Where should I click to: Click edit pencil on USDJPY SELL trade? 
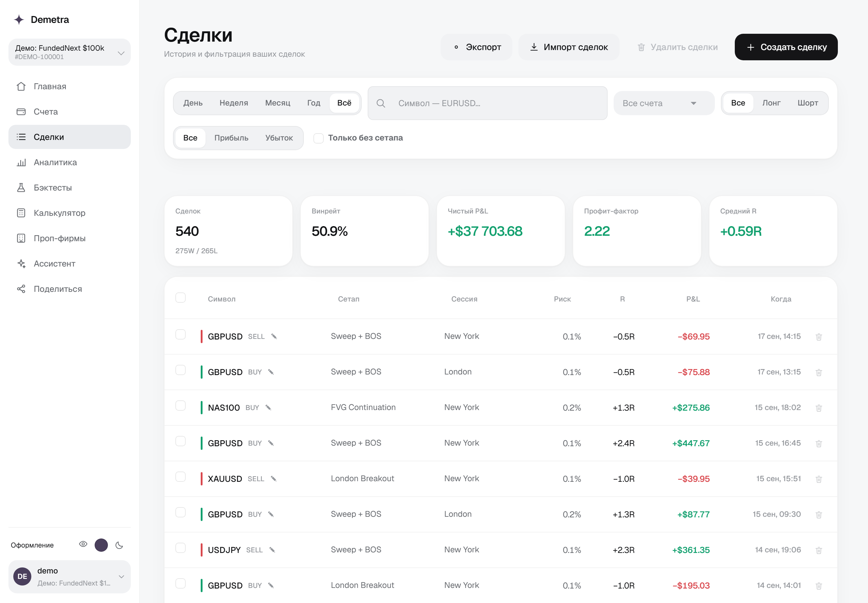pos(272,550)
